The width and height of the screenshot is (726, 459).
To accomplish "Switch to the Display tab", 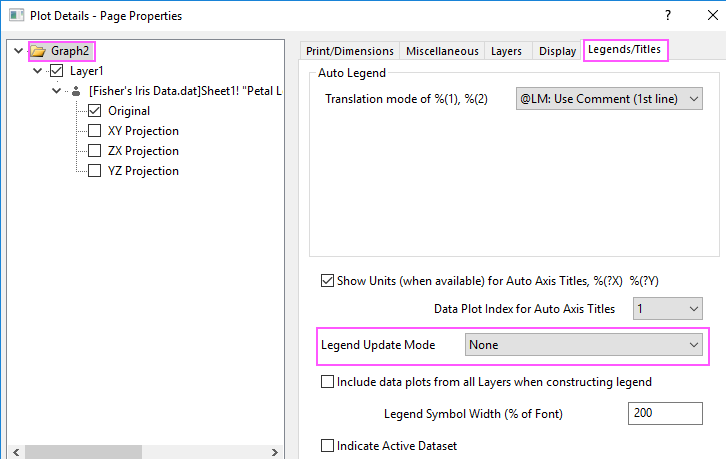I will pos(557,51).
